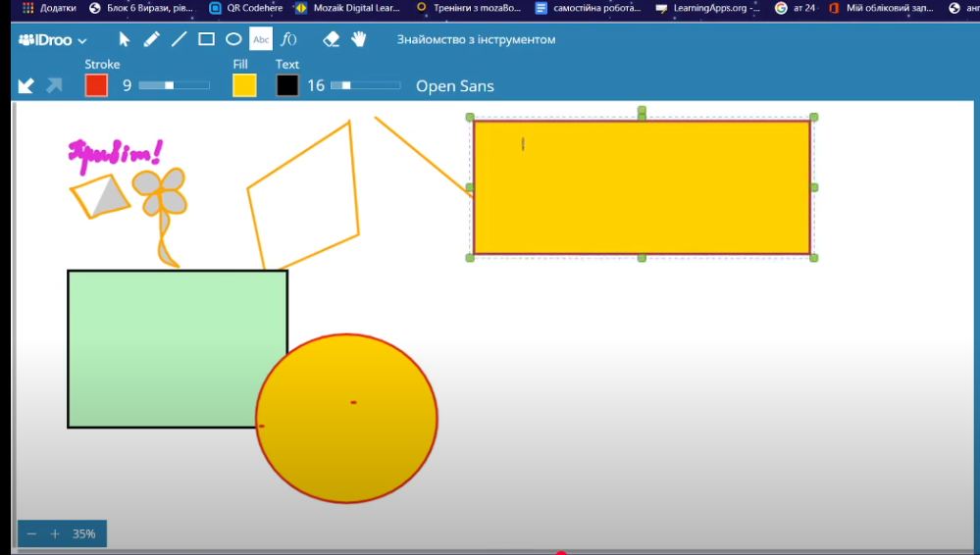Zoom out with the minus button
The width and height of the screenshot is (980, 555).
(x=31, y=534)
